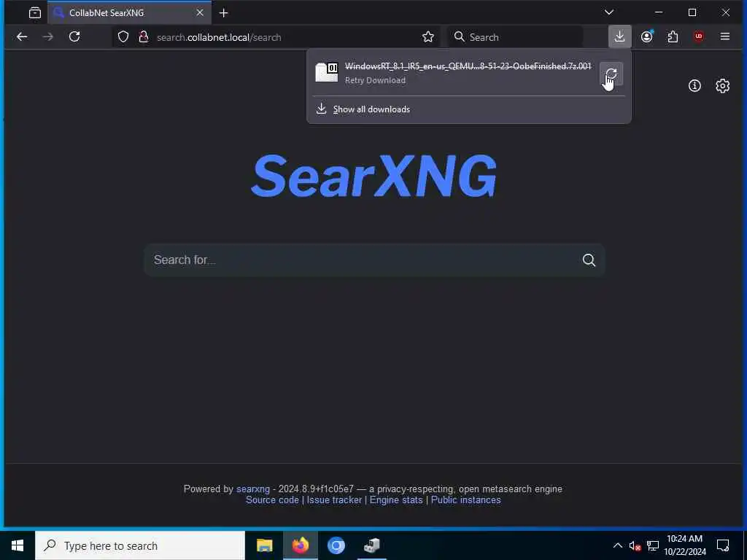Open the SearXNG about info icon
The image size is (747, 560).
(694, 86)
